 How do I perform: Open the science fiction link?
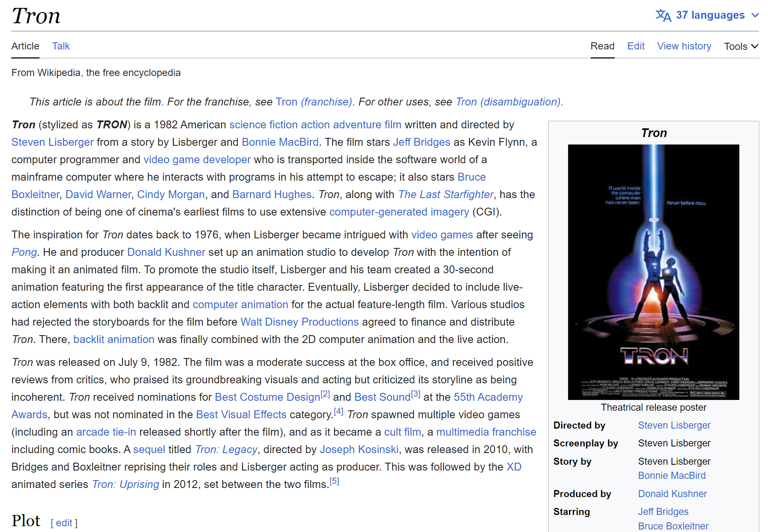click(x=263, y=125)
